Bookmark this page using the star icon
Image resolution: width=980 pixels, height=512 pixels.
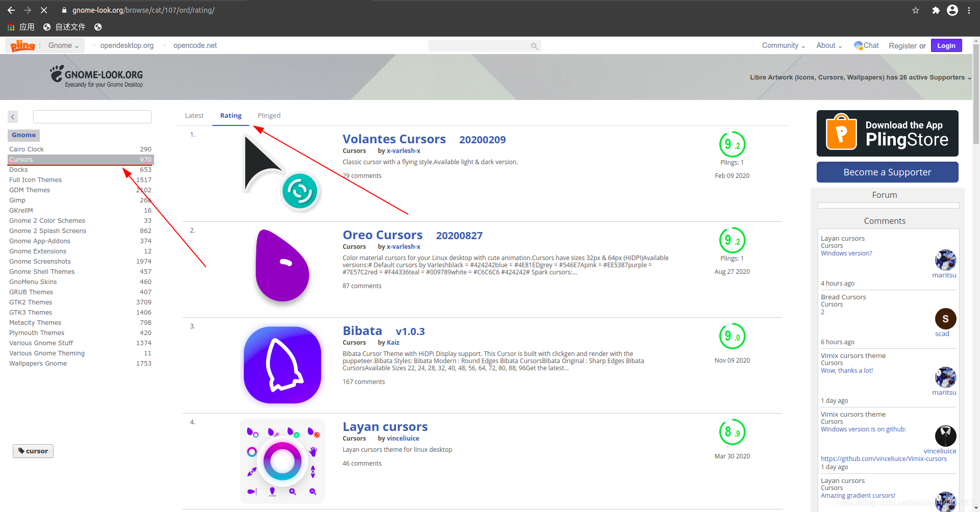pos(916,10)
